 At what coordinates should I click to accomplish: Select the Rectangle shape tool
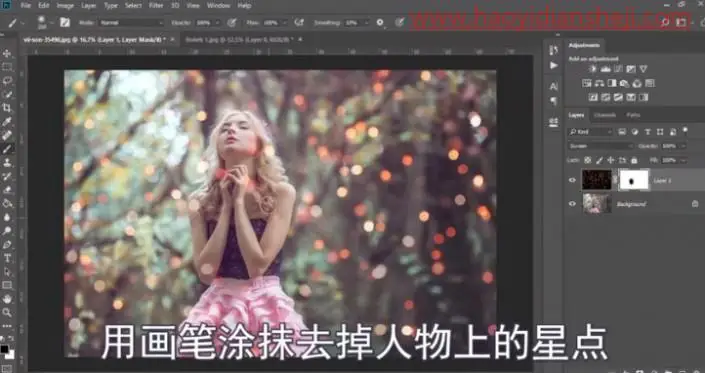point(7,285)
